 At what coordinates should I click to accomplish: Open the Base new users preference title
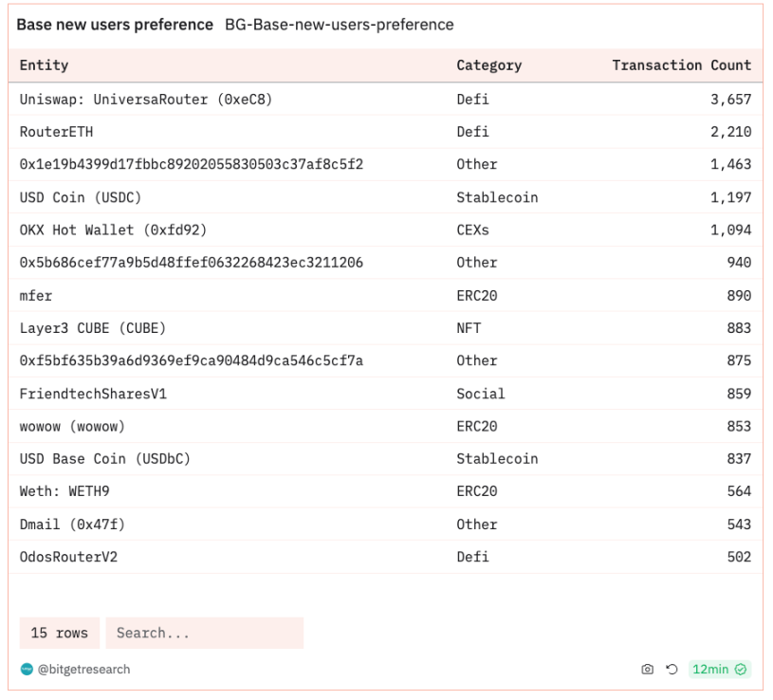(115, 25)
